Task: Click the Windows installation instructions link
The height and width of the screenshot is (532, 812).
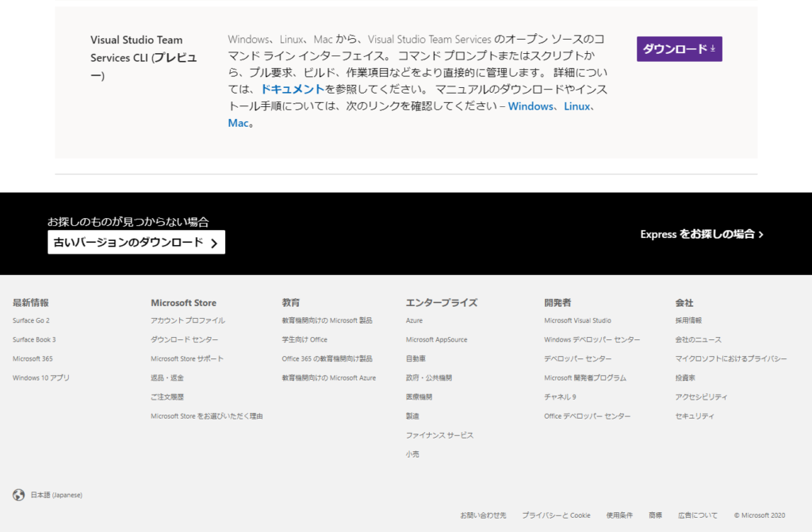Action: [x=530, y=105]
